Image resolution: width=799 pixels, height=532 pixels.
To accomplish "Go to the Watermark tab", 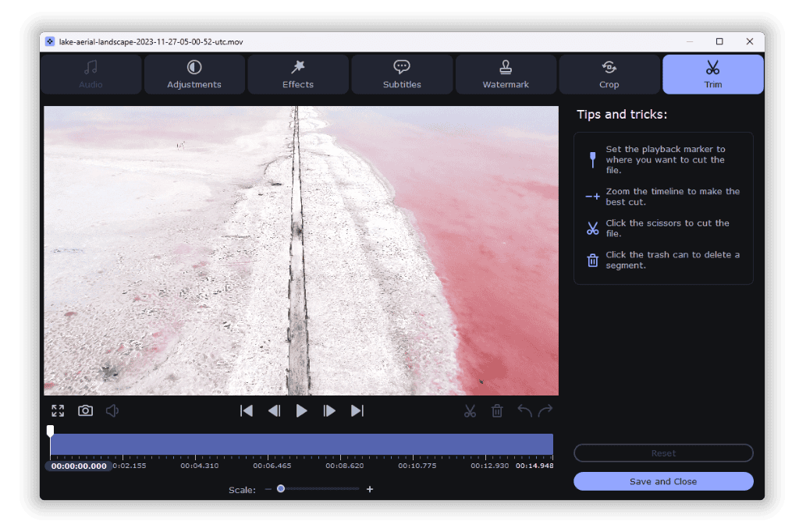I will 506,74.
